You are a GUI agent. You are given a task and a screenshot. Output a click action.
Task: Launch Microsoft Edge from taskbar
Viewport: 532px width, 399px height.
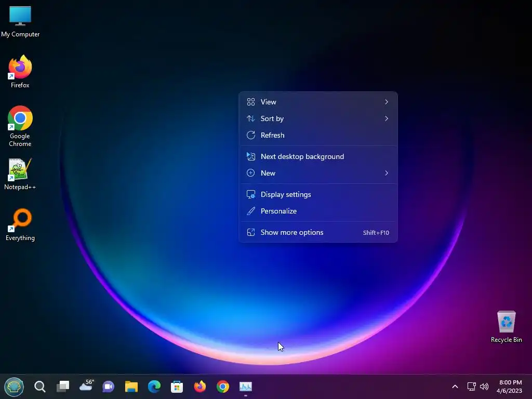tap(154, 387)
